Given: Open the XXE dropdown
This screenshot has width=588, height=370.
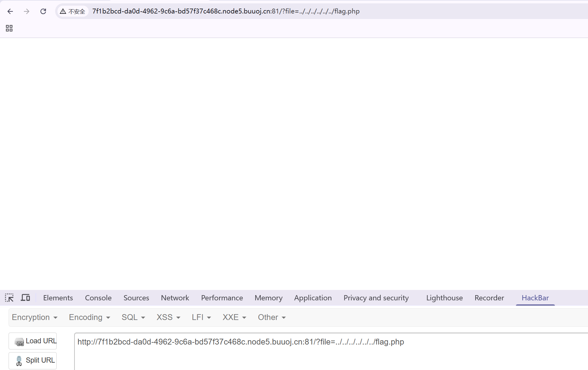Looking at the screenshot, I should tap(234, 317).
